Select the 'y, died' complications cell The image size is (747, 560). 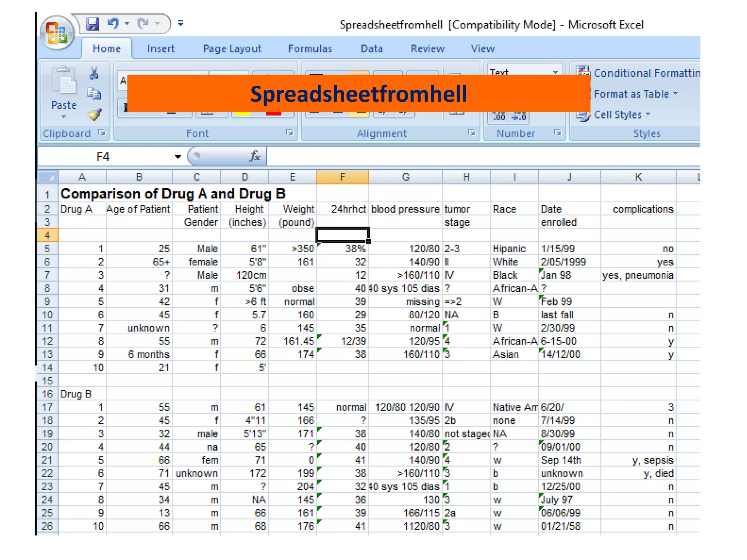pos(638,473)
